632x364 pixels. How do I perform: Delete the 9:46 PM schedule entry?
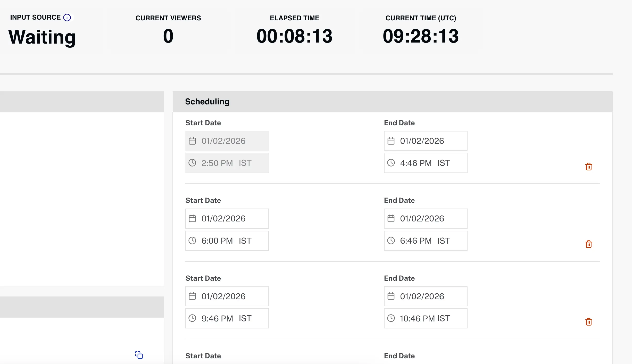pos(588,322)
